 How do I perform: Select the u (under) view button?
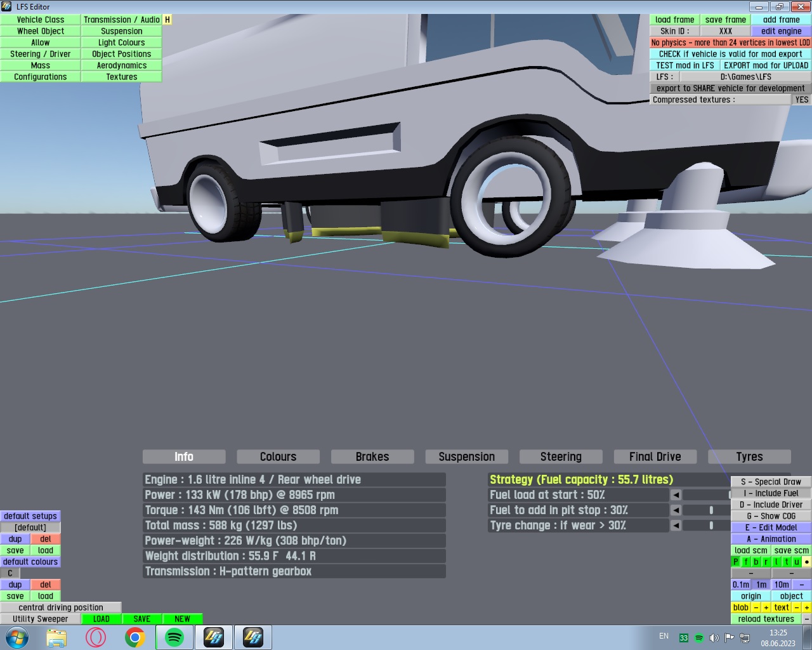[797, 562]
